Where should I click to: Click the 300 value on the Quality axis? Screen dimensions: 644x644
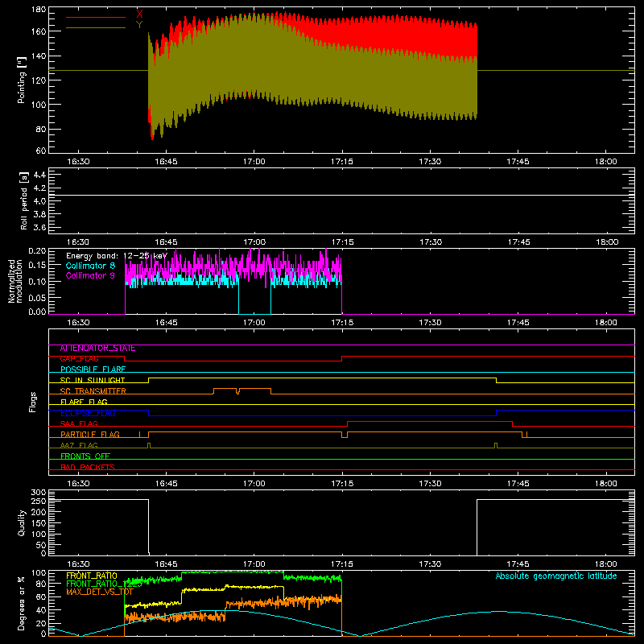tap(39, 493)
